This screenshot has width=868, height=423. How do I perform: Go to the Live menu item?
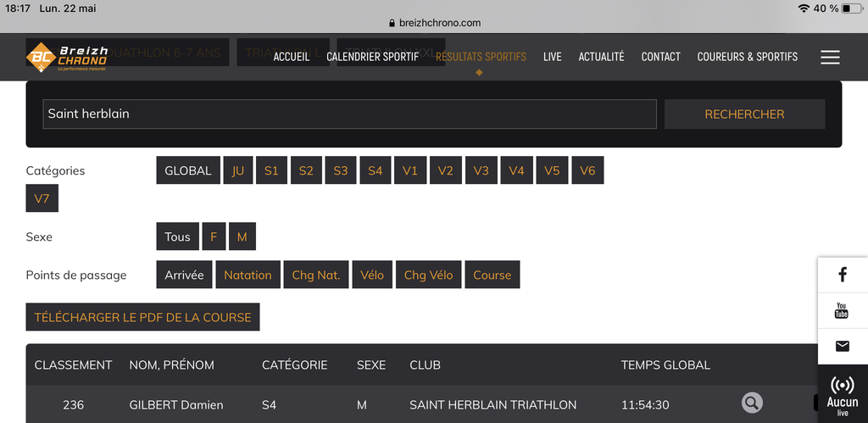(552, 57)
